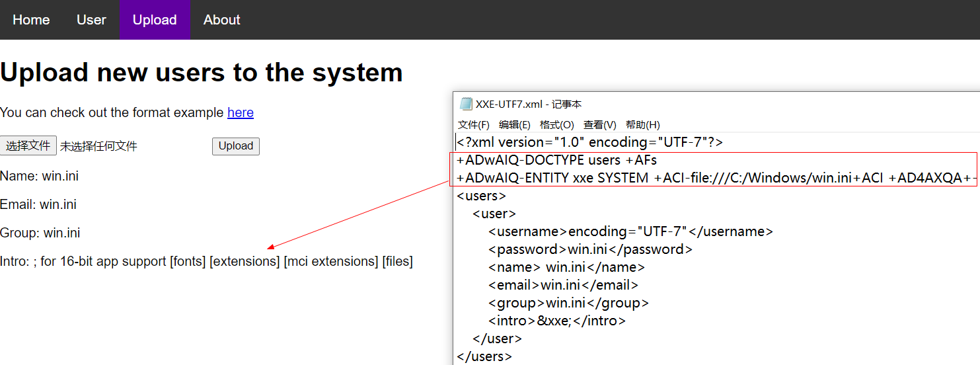Open the Home tab in navigation bar

point(31,20)
